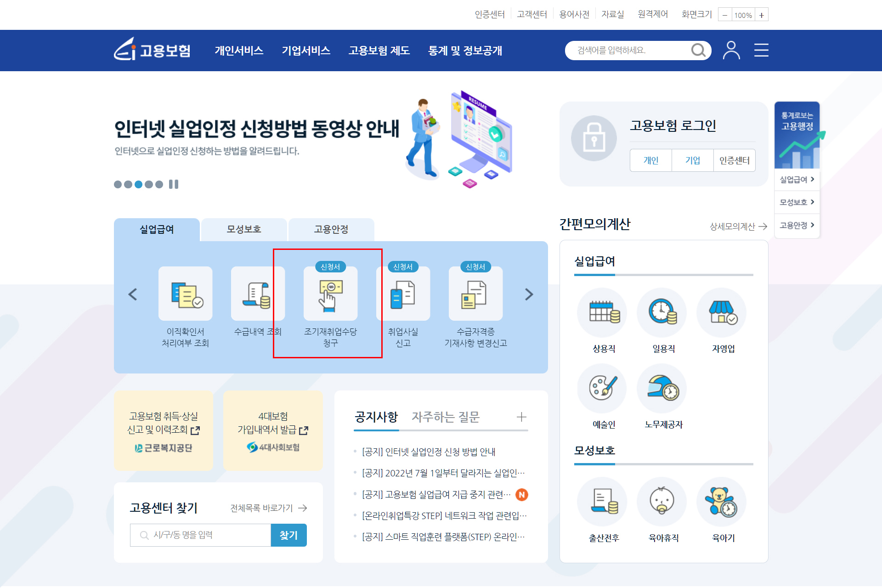Expand notices with the plus icon
The width and height of the screenshot is (882, 588).
tap(521, 417)
